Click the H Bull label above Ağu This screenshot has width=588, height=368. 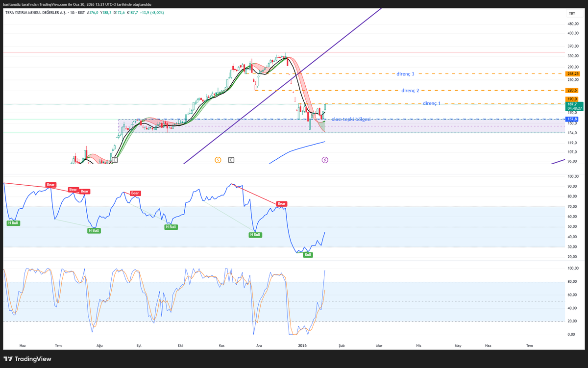tap(94, 230)
